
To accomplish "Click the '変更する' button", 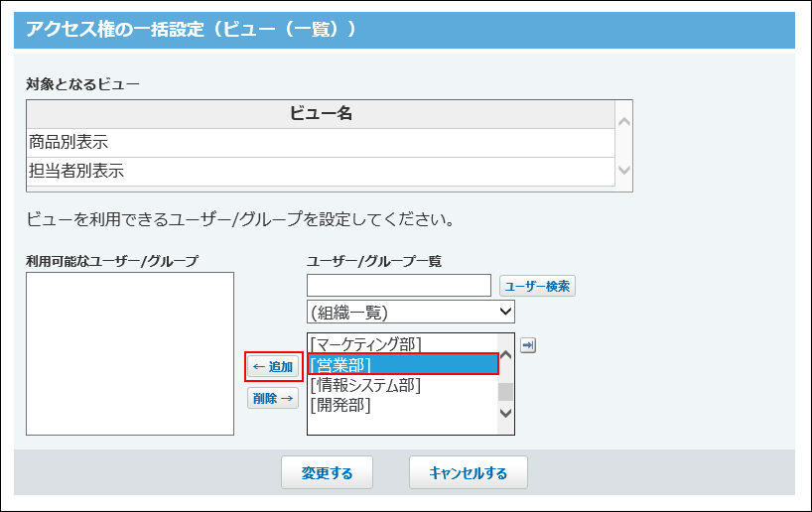I will click(327, 472).
